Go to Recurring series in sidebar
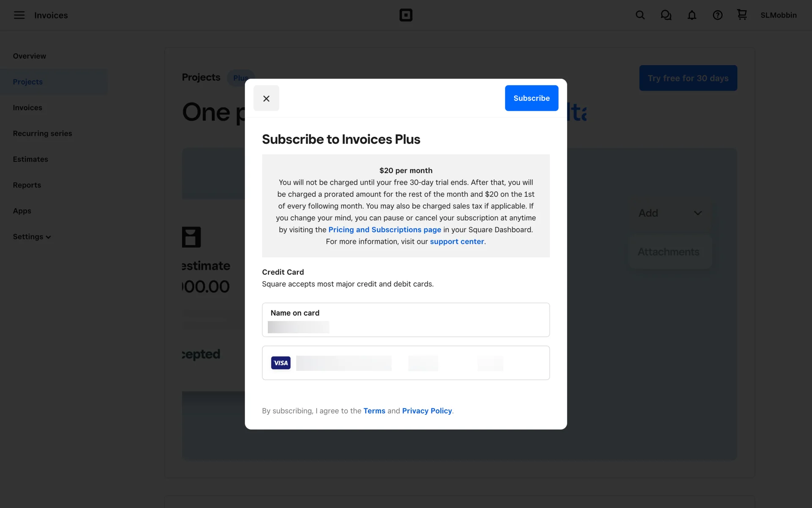The height and width of the screenshot is (508, 812). (42, 133)
